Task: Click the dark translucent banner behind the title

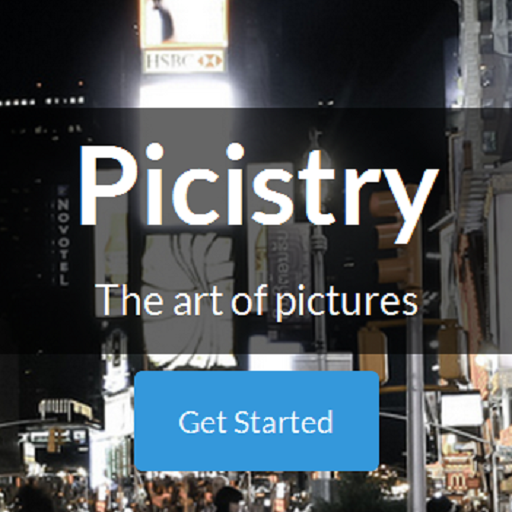Action: pyautogui.click(x=256, y=231)
